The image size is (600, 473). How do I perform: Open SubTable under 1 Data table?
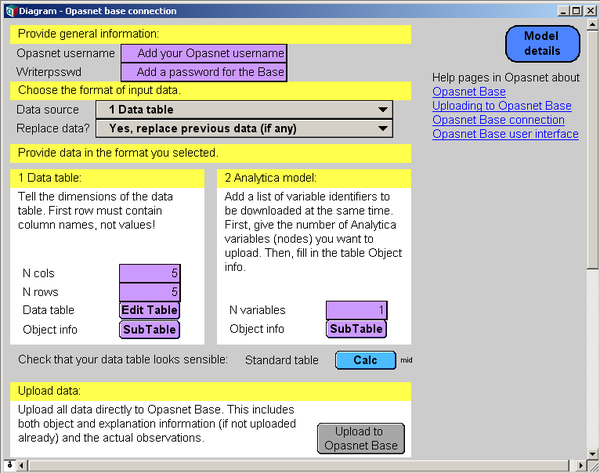click(x=150, y=329)
